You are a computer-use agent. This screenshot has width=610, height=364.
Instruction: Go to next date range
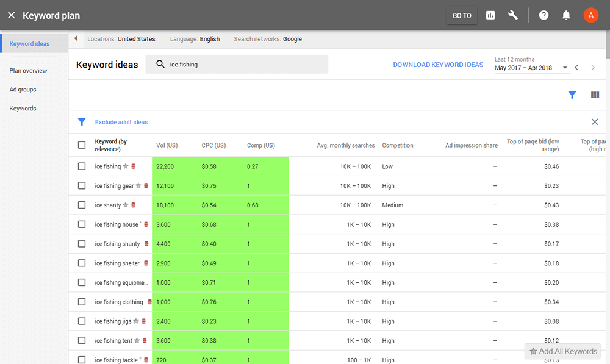click(593, 68)
